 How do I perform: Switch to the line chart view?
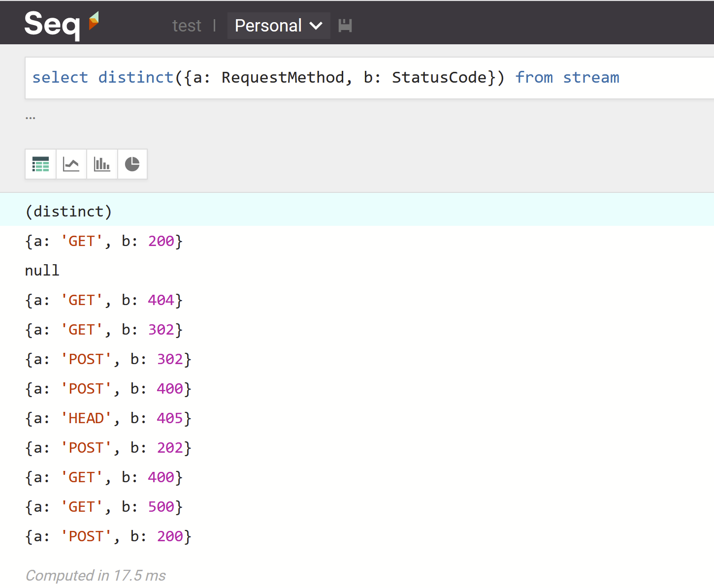click(x=71, y=164)
